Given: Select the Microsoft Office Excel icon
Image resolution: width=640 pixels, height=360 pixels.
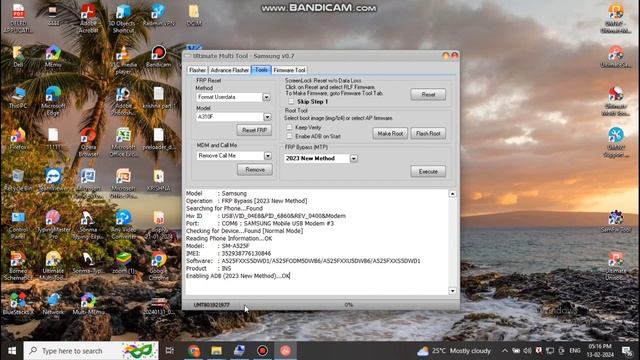Looking at the screenshot, I should pos(123,142).
